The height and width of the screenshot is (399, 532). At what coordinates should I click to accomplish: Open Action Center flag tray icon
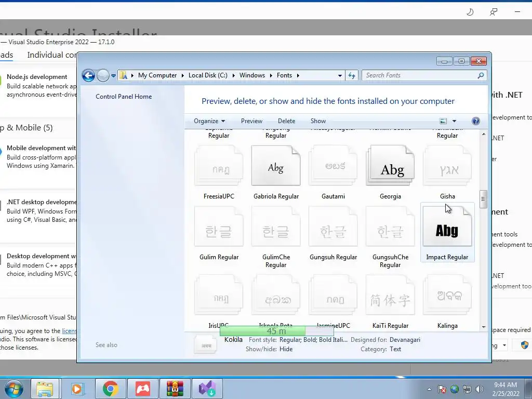[x=442, y=390]
